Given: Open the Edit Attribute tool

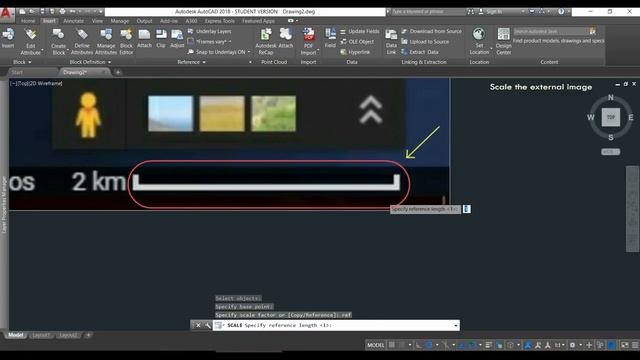Looking at the screenshot, I should [x=30, y=35].
